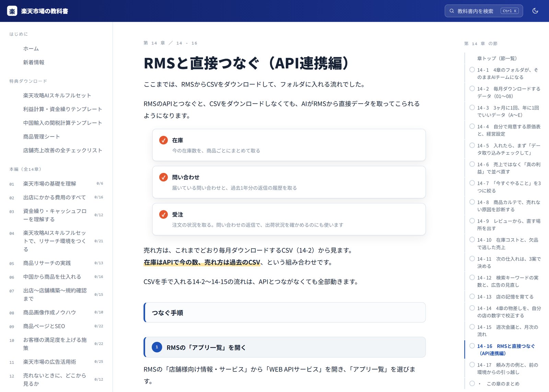This screenshot has height=392, width=549.
Task: Open 利益計算・資金繰りテンプレート link
Action: tap(62, 109)
